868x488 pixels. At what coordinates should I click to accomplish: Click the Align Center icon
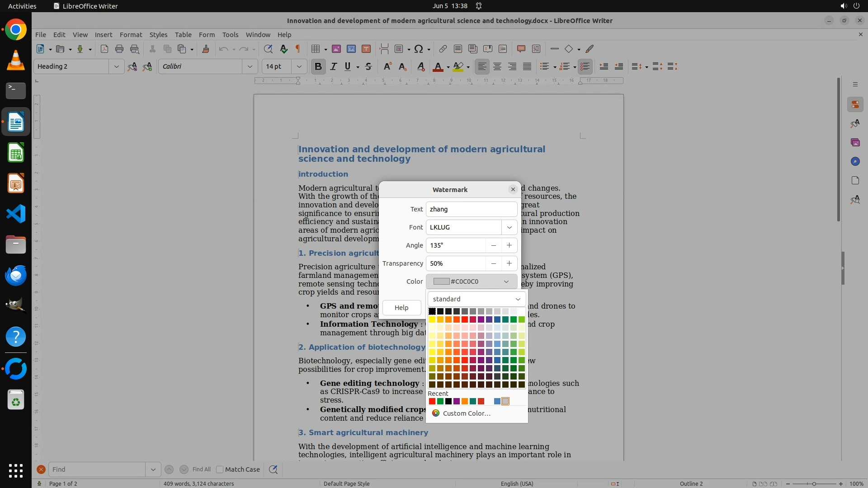tap(497, 66)
